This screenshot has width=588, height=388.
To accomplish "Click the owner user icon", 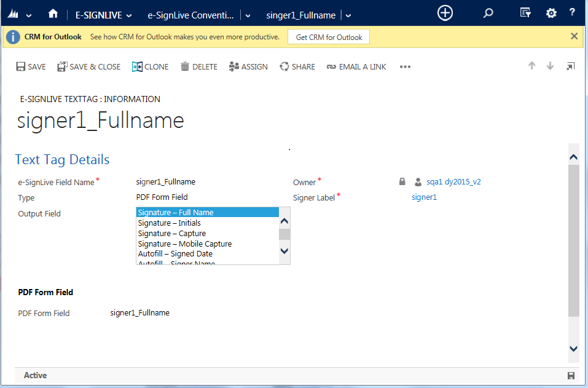I will 418,182.
